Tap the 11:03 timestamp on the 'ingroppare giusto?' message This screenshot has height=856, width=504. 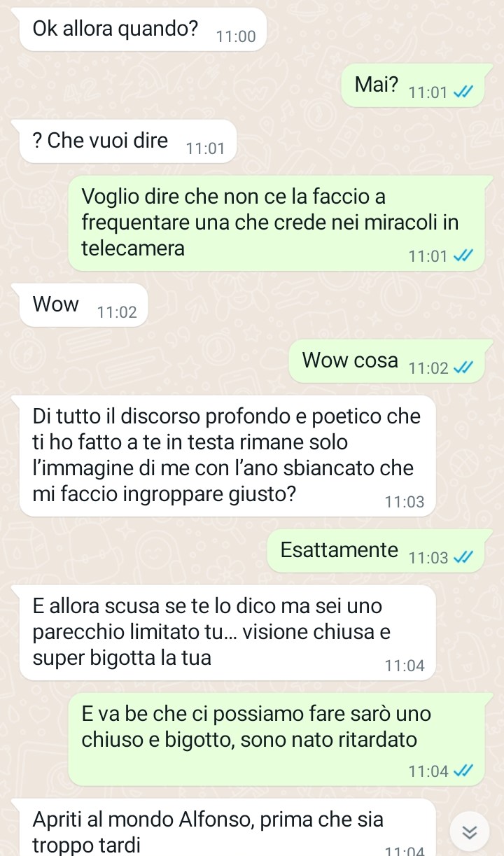pyautogui.click(x=405, y=502)
